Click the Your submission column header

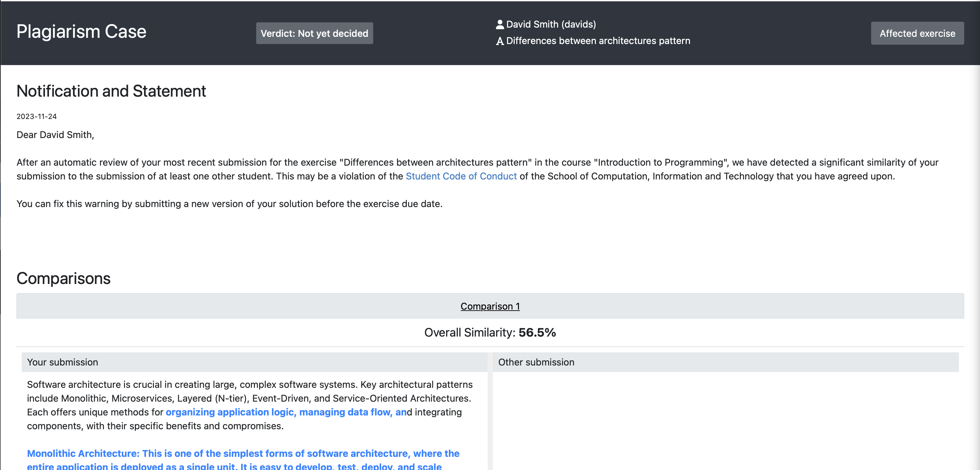click(x=63, y=362)
